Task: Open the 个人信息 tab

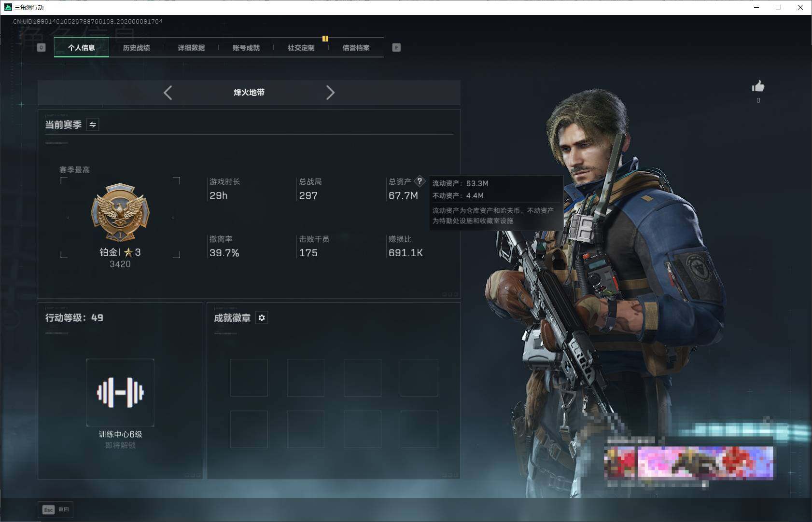Action: (x=82, y=47)
